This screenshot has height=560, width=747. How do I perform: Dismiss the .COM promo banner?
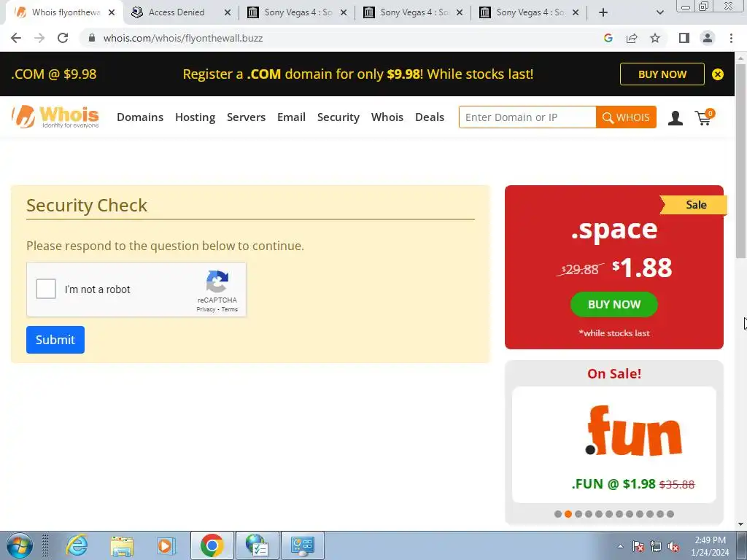coord(718,74)
